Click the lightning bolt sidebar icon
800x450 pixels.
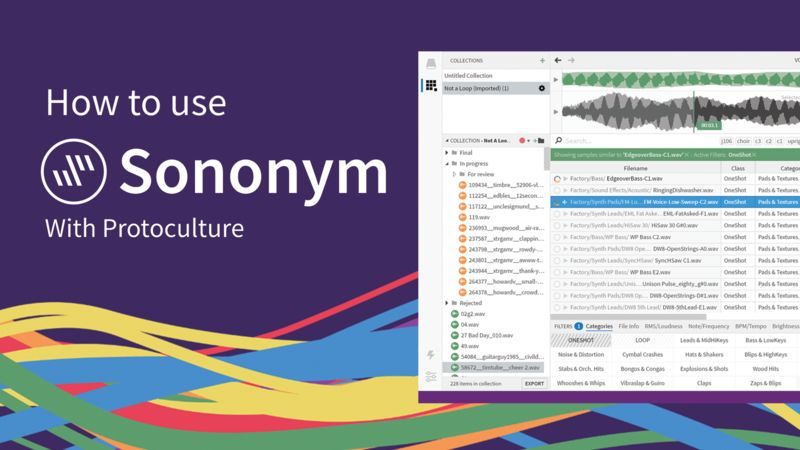(x=431, y=354)
